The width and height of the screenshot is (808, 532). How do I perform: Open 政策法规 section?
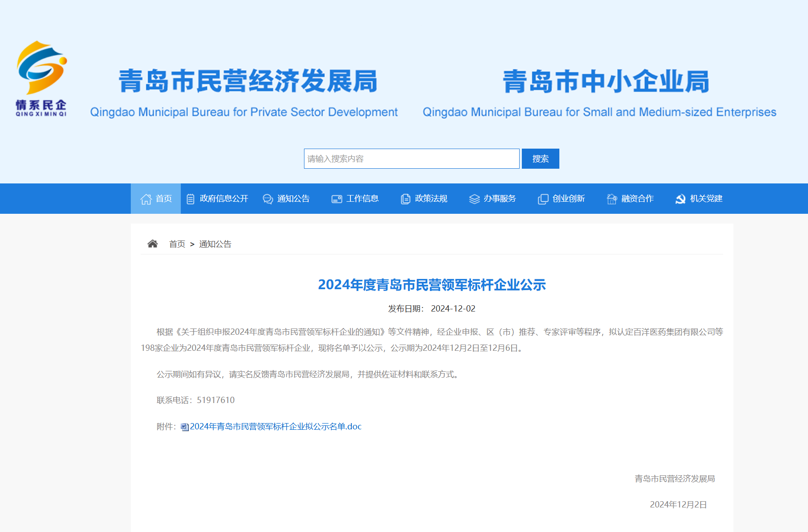pos(431,199)
